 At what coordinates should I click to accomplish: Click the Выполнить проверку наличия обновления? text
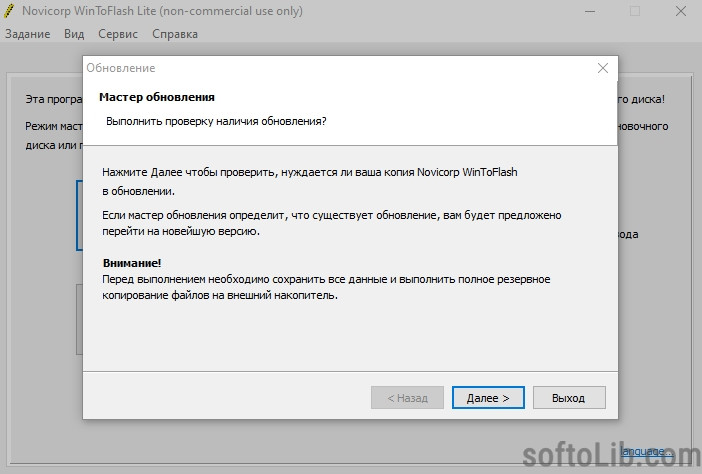pos(216,121)
